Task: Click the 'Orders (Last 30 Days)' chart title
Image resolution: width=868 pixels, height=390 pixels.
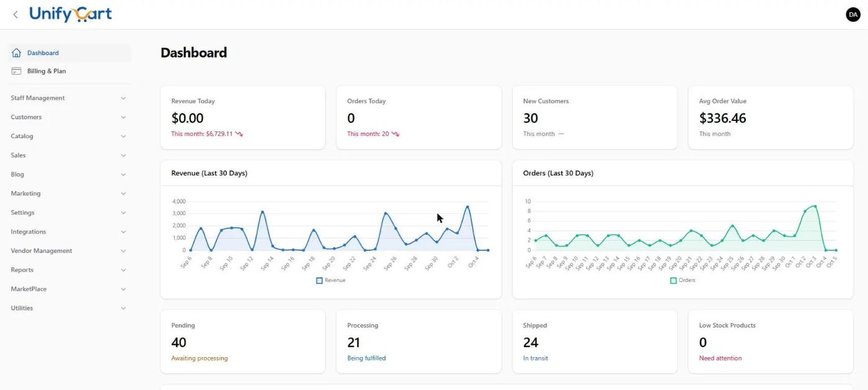Action: 558,174
